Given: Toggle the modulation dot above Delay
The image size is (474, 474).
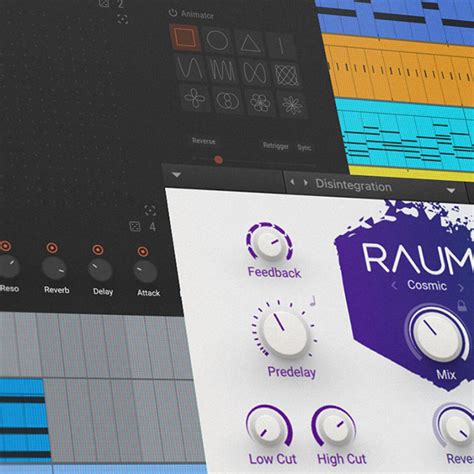Looking at the screenshot, I should (x=97, y=250).
